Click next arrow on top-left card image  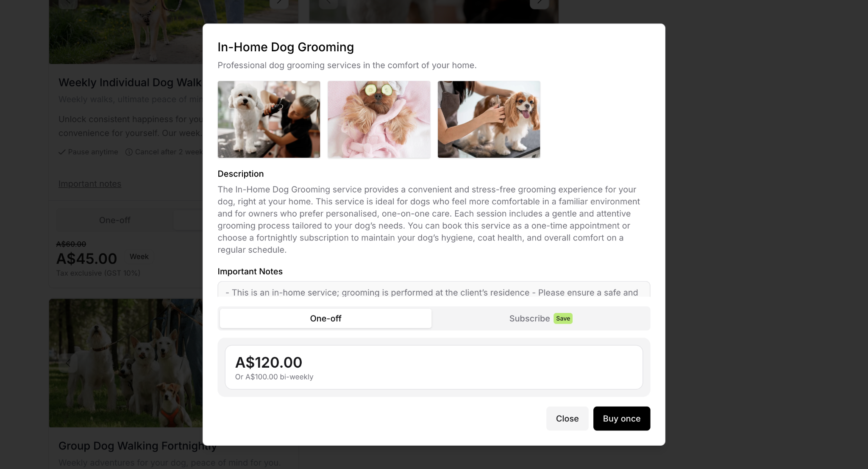pyautogui.click(x=279, y=3)
